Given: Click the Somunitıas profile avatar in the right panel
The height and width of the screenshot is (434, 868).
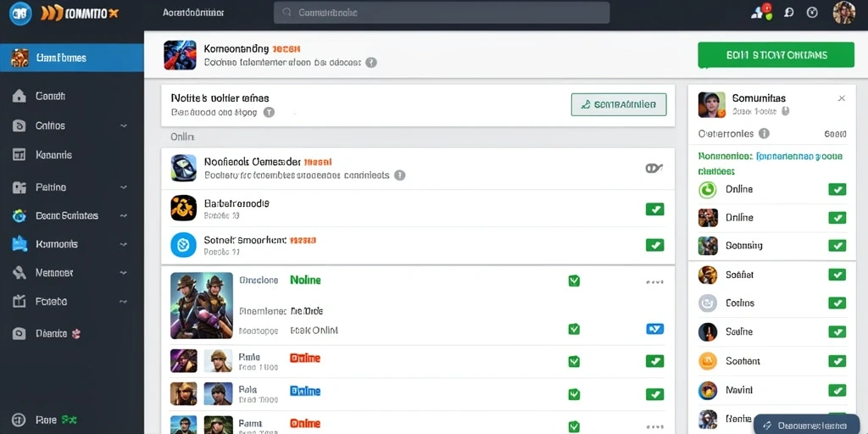Looking at the screenshot, I should click(x=712, y=104).
